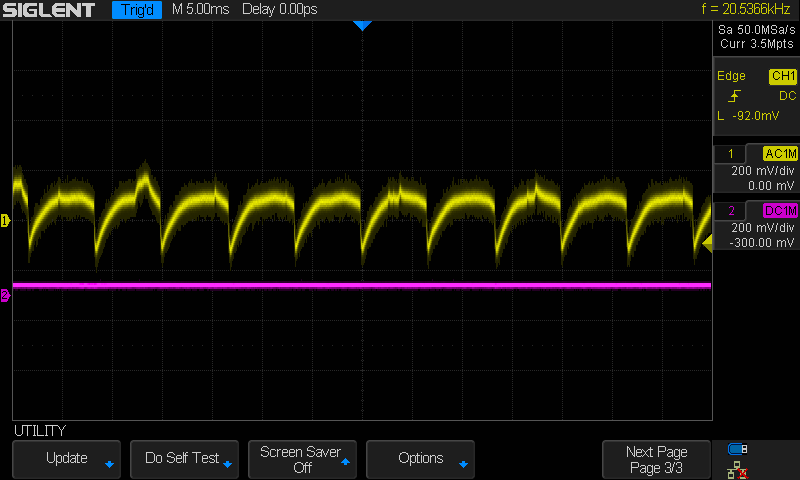The width and height of the screenshot is (800, 480).
Task: Toggle the Screen Saver Off setting
Action: (x=302, y=459)
